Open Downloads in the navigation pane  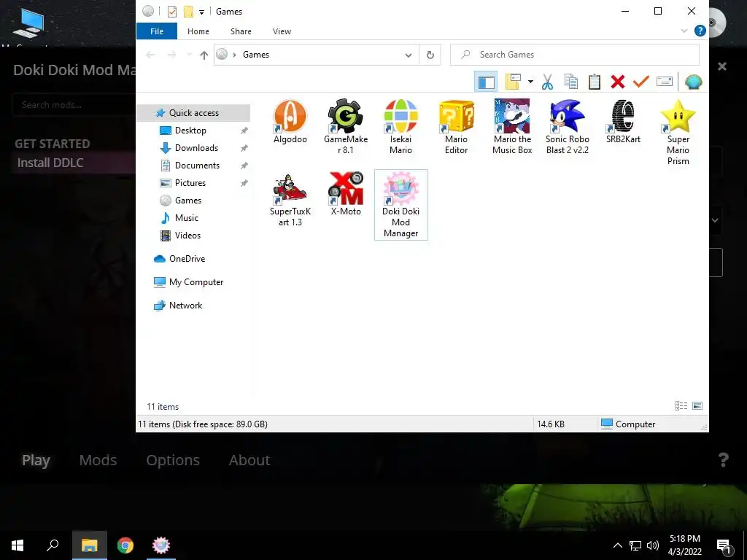pyautogui.click(x=196, y=147)
